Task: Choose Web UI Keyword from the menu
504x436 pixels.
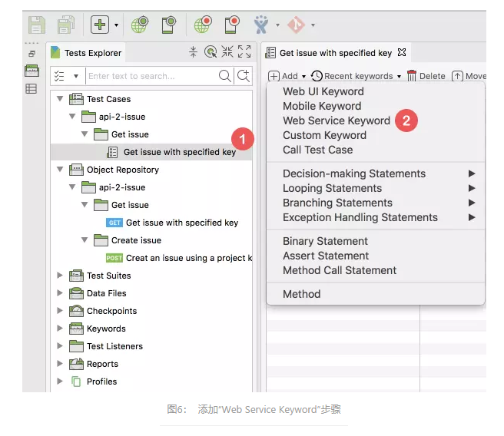Action: point(323,91)
